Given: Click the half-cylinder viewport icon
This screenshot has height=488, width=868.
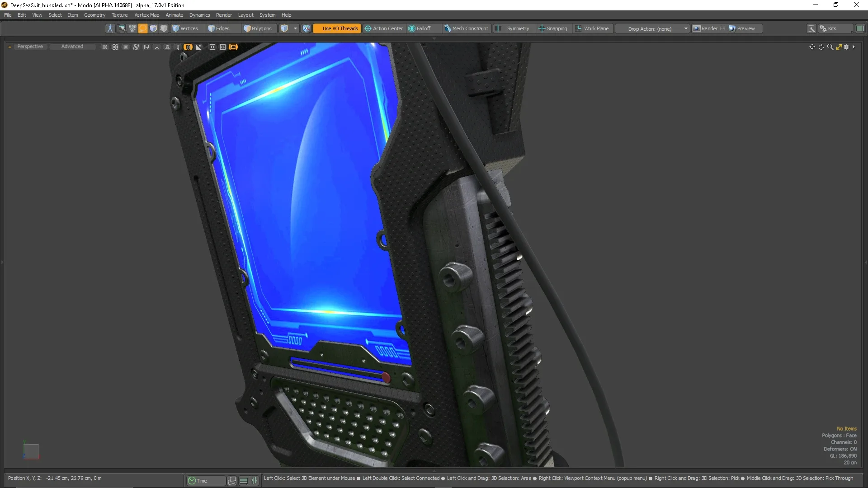Looking at the screenshot, I should pos(178,47).
